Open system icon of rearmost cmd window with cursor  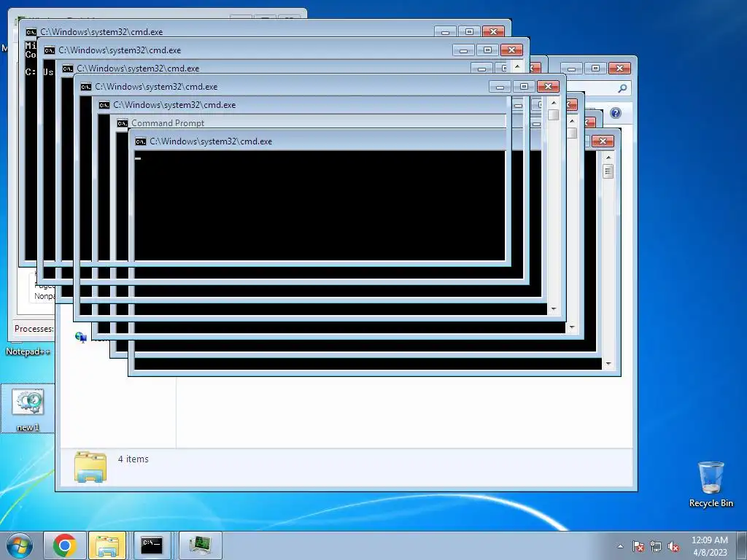pos(140,141)
